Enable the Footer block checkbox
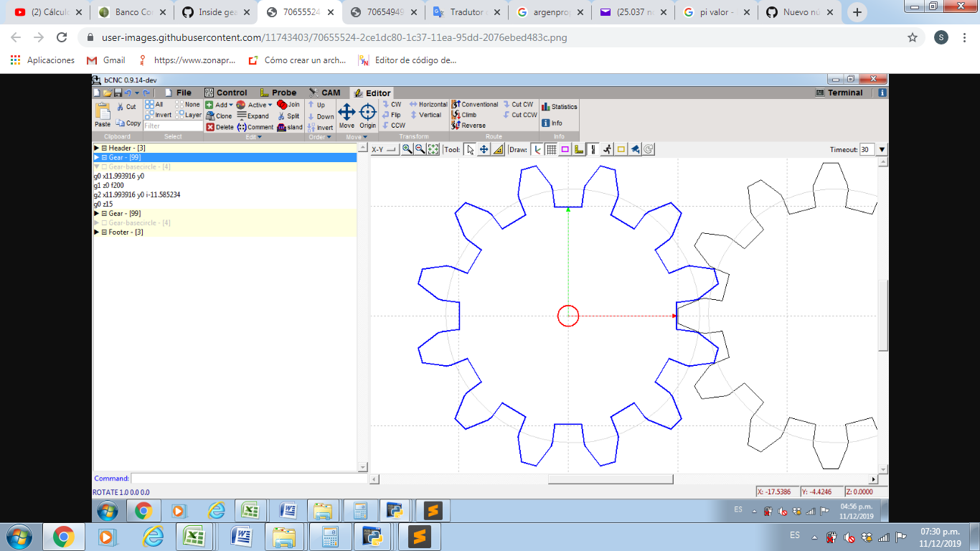This screenshot has width=980, height=551. click(104, 232)
